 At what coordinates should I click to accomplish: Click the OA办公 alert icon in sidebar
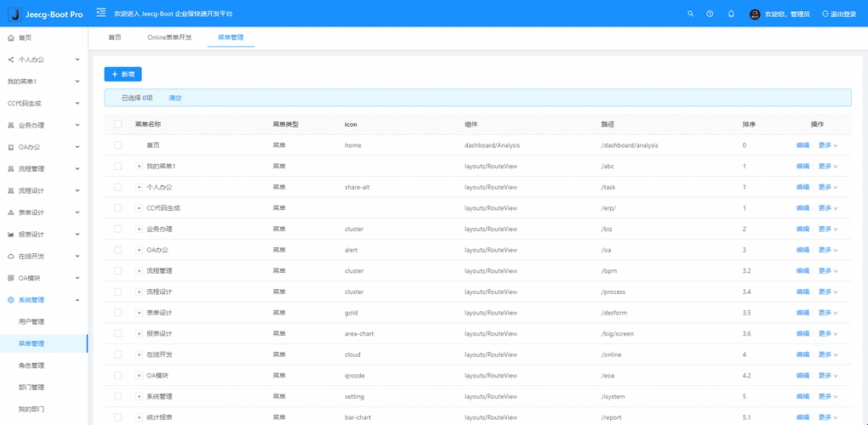(11, 147)
